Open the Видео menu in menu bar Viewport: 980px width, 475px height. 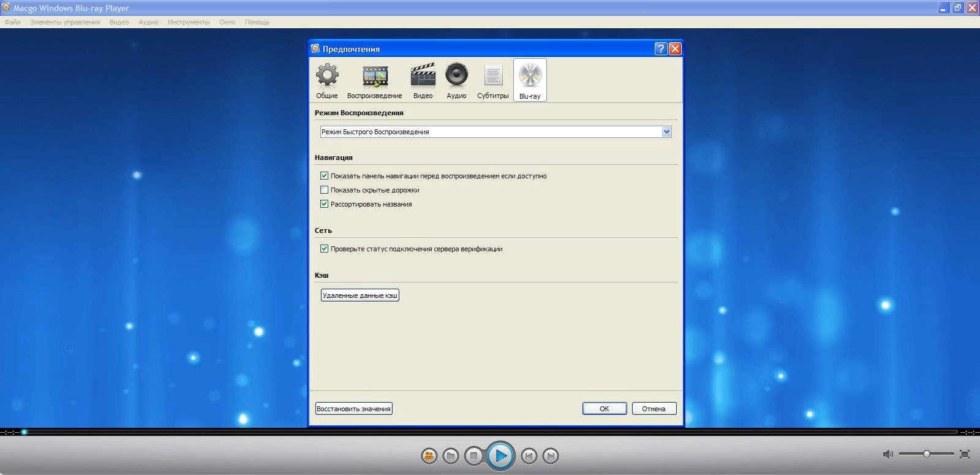pyautogui.click(x=119, y=22)
